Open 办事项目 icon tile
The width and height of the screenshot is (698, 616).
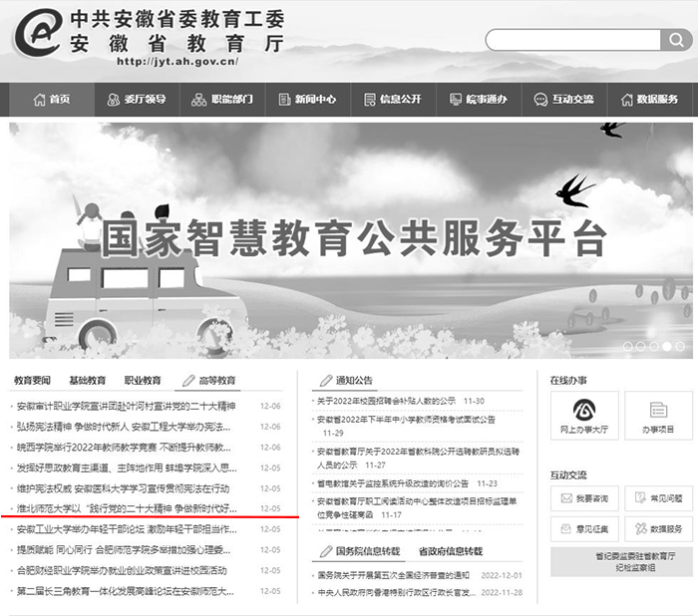(657, 416)
